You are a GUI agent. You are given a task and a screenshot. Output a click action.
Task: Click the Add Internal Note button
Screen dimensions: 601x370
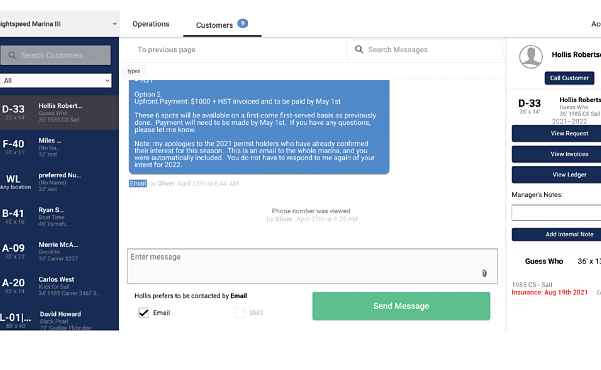[x=569, y=234]
